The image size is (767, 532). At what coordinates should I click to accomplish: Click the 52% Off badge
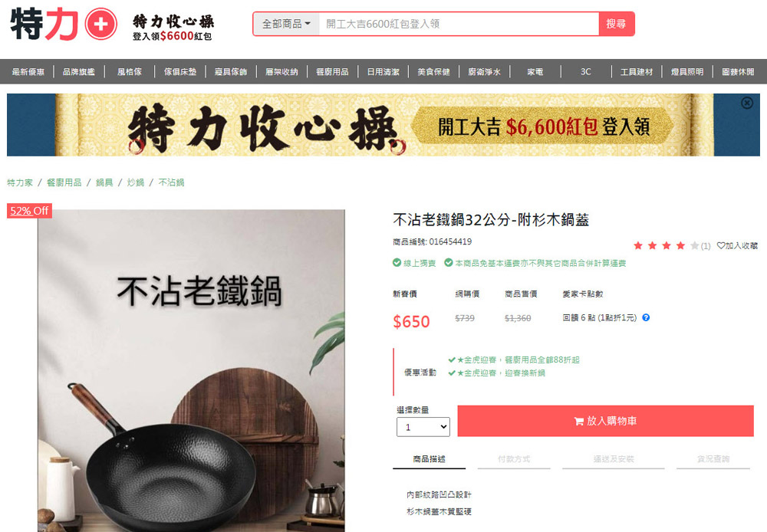(x=29, y=211)
